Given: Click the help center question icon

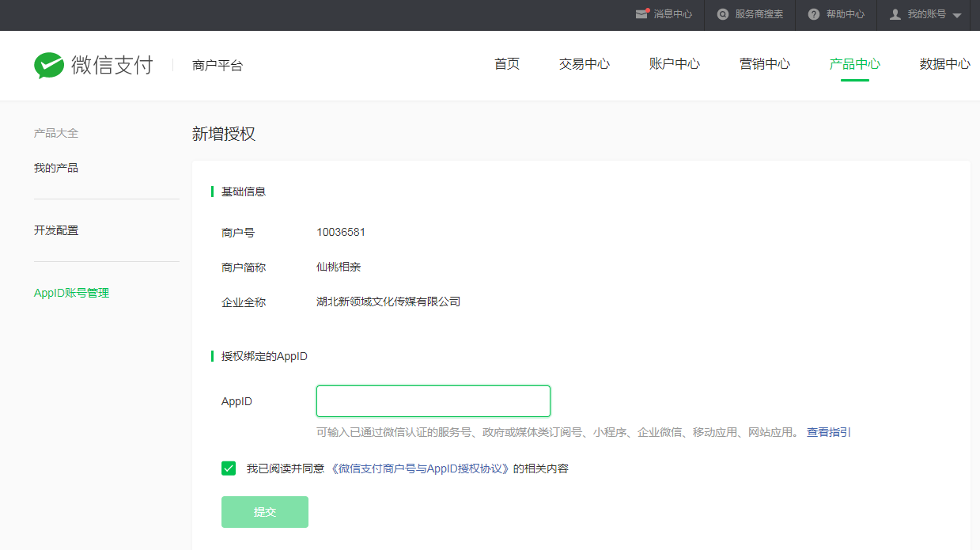Looking at the screenshot, I should coord(814,14).
